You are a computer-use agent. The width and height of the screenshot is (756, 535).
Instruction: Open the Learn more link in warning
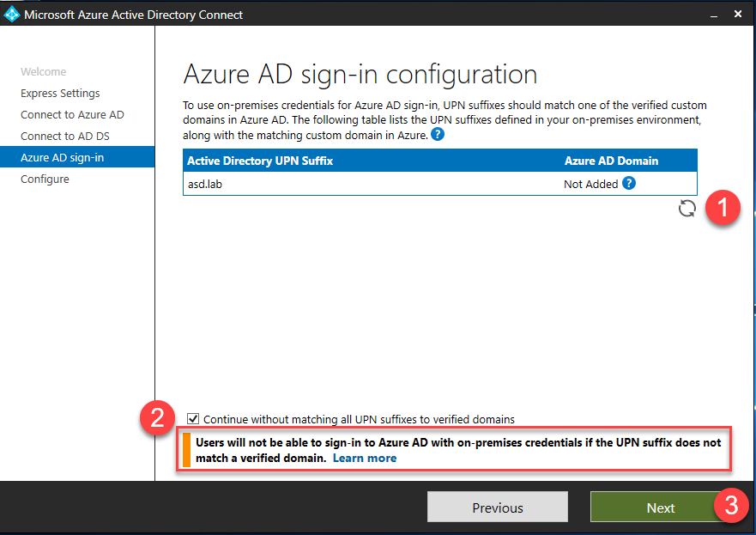point(365,458)
